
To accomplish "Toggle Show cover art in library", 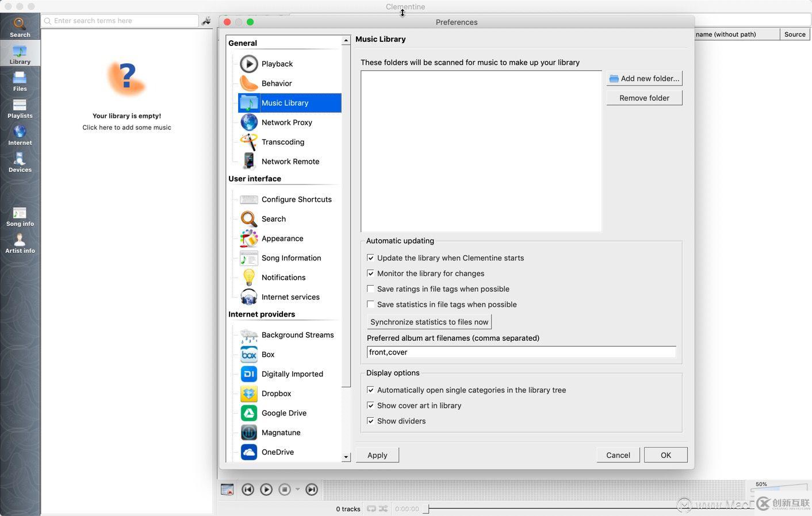I will [x=370, y=406].
